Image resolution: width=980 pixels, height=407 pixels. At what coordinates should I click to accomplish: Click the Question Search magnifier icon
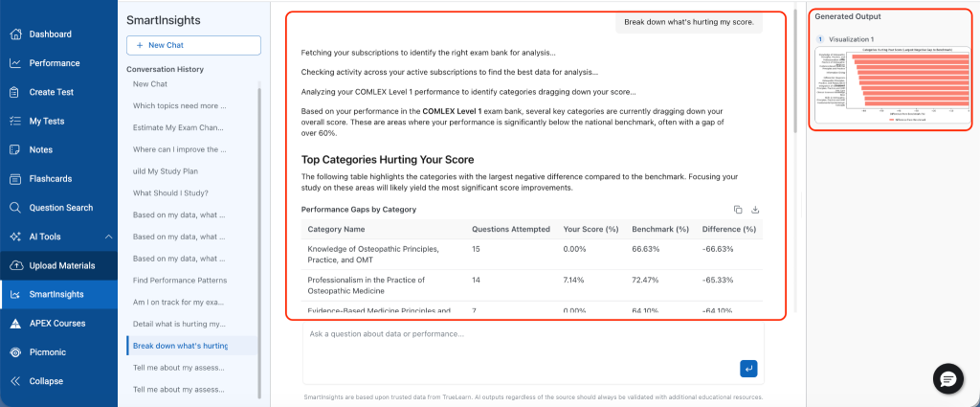click(16, 208)
